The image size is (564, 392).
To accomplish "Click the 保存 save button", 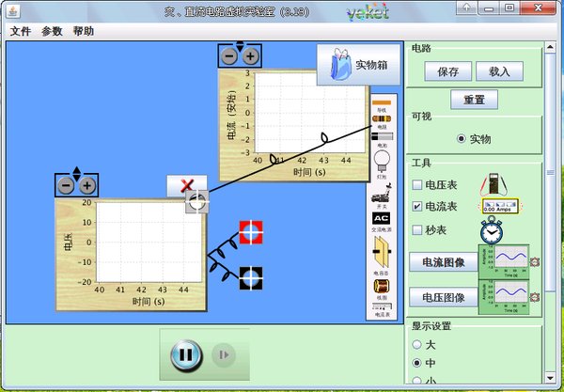I will [x=447, y=71].
